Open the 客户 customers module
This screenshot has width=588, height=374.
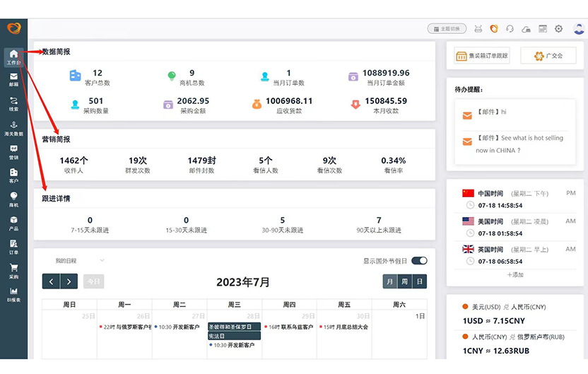click(13, 176)
